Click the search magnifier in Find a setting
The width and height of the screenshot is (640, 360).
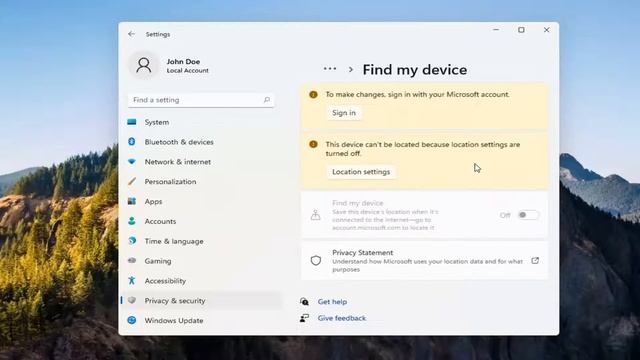pos(267,100)
